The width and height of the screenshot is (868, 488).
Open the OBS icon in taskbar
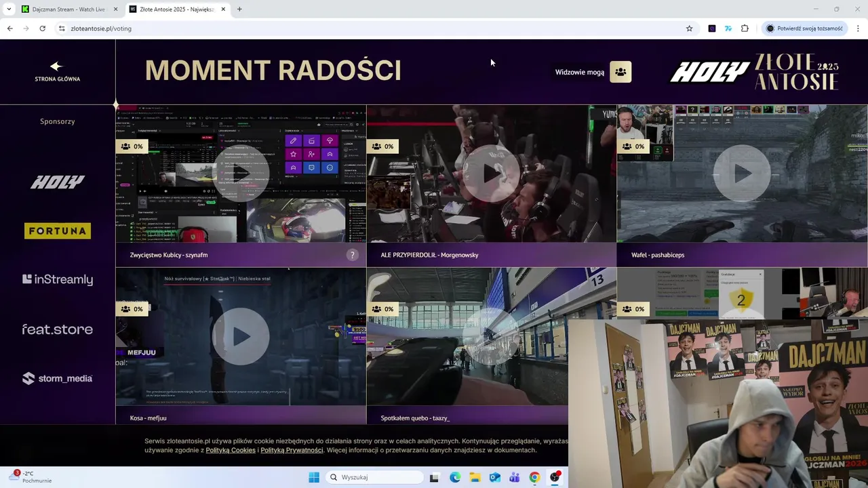pyautogui.click(x=555, y=477)
